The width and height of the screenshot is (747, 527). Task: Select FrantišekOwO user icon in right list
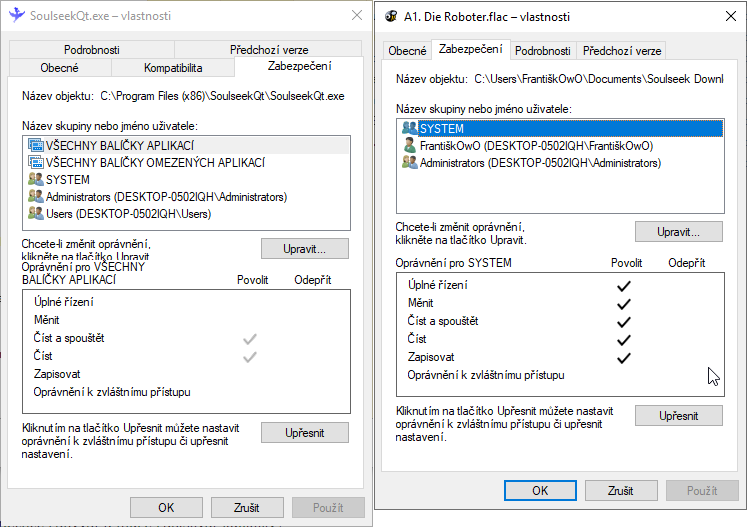coord(409,145)
